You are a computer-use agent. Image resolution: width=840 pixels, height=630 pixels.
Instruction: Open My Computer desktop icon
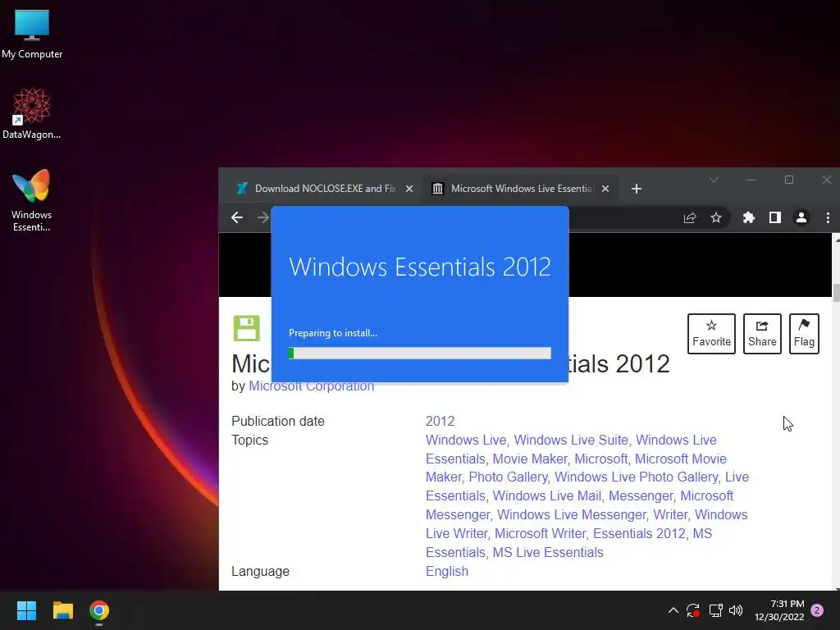pyautogui.click(x=32, y=33)
